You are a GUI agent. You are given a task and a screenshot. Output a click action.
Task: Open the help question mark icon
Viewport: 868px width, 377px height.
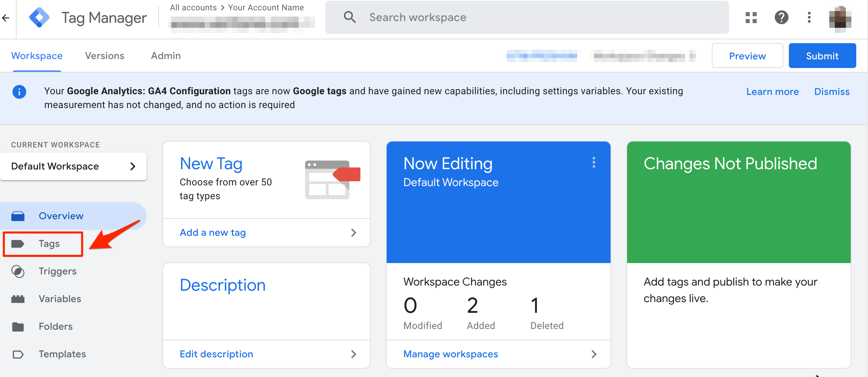(x=781, y=17)
